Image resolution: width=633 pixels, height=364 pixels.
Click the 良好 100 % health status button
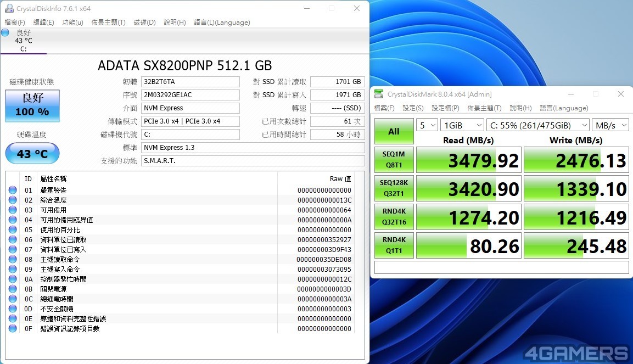(x=32, y=106)
